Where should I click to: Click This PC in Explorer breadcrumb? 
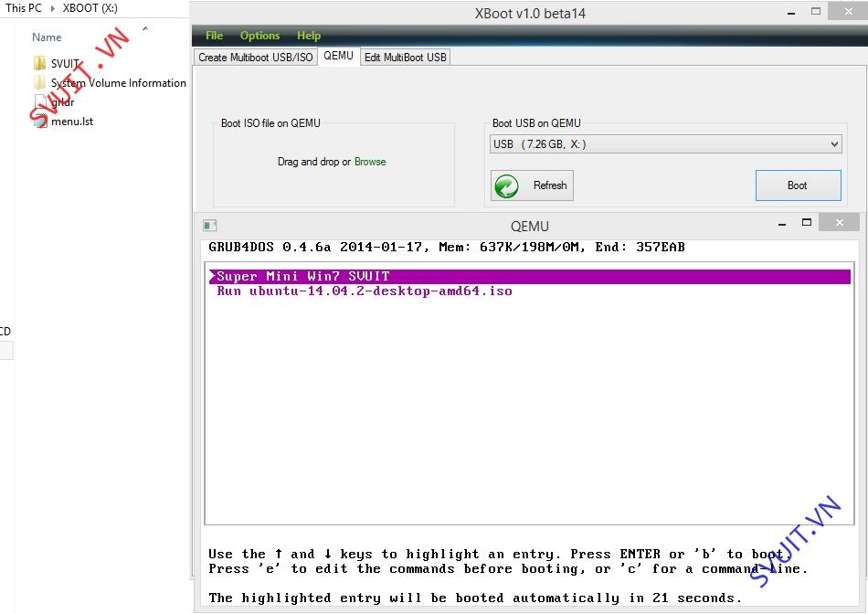click(23, 8)
